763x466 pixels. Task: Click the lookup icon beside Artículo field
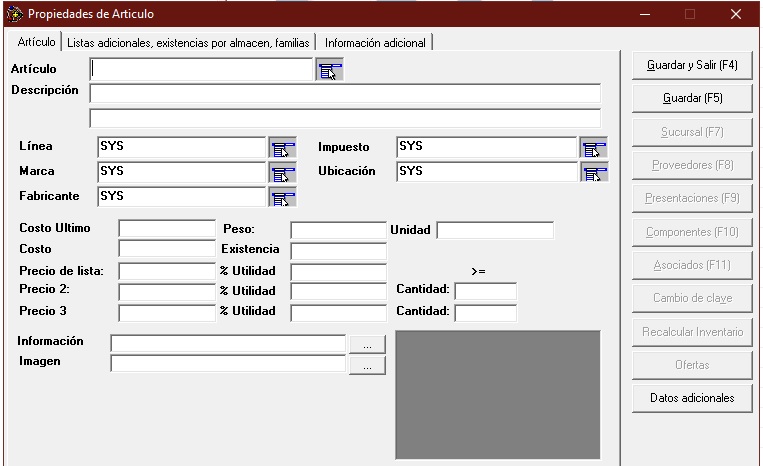click(329, 69)
